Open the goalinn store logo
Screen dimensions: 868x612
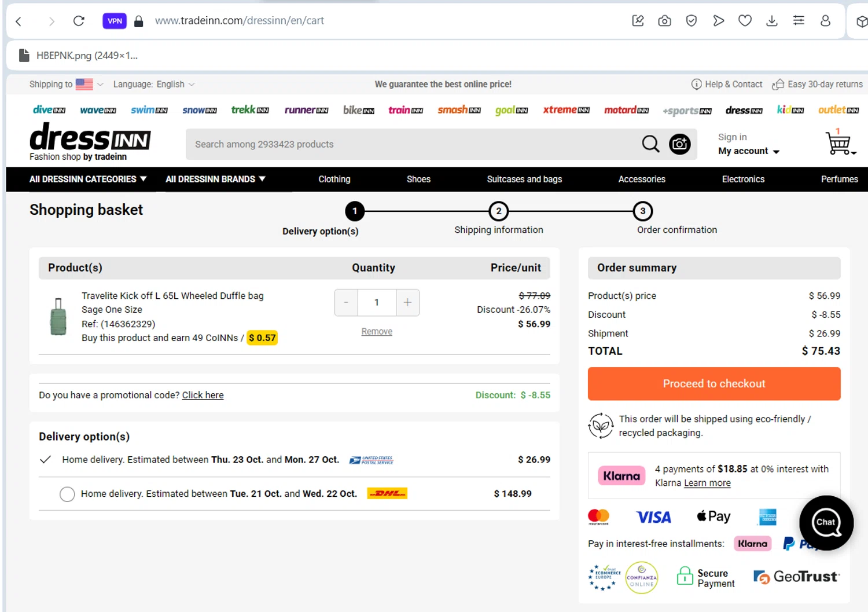tap(511, 110)
